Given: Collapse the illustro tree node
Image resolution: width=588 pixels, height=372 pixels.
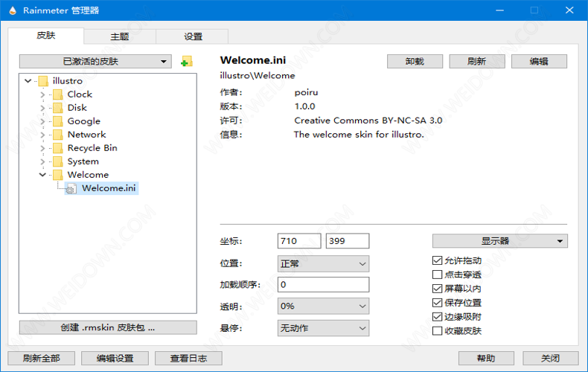Looking at the screenshot, I should pyautogui.click(x=28, y=80).
